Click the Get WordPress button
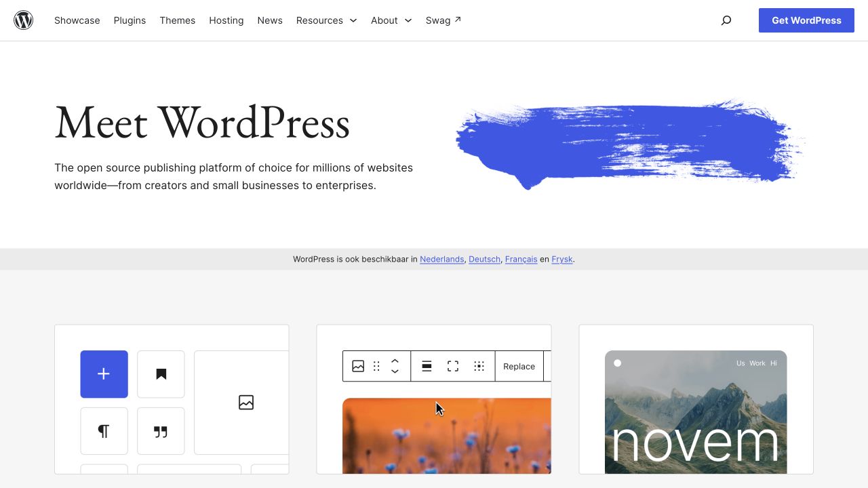Screen dimensions: 868x488 point(806,20)
